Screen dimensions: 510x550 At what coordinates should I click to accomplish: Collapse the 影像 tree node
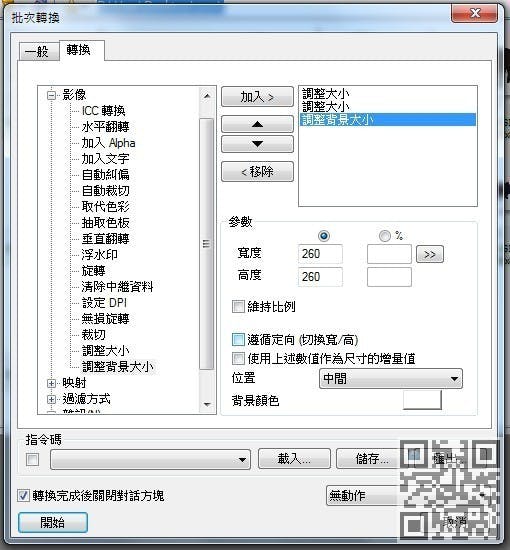[x=51, y=95]
